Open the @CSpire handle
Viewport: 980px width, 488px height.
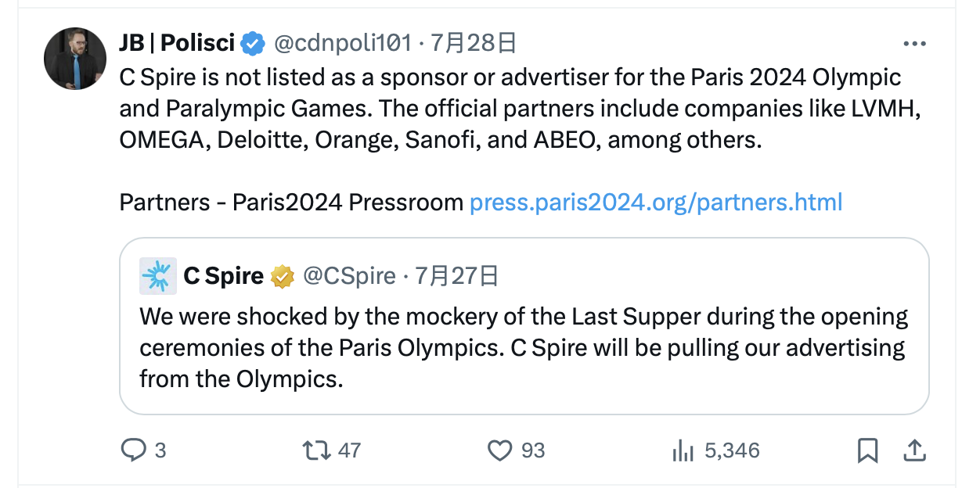pyautogui.click(x=349, y=276)
